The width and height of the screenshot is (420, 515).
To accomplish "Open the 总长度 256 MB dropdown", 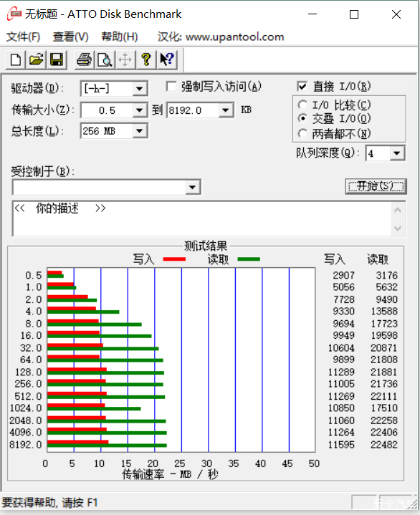I will click(x=139, y=131).
